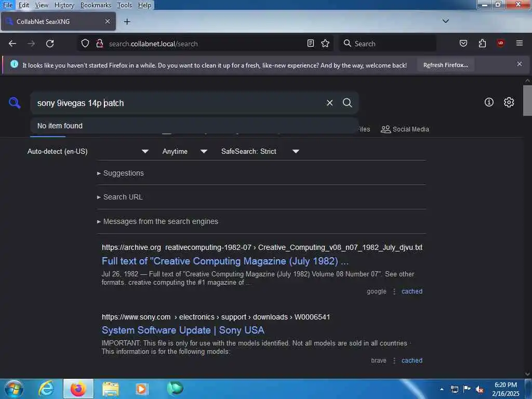Open Windows Explorer folder on taskbar
The width and height of the screenshot is (532, 399).
[x=111, y=389]
